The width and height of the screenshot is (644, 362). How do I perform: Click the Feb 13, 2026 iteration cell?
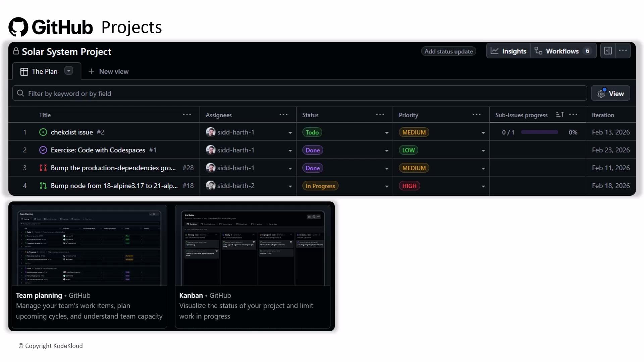tap(610, 132)
